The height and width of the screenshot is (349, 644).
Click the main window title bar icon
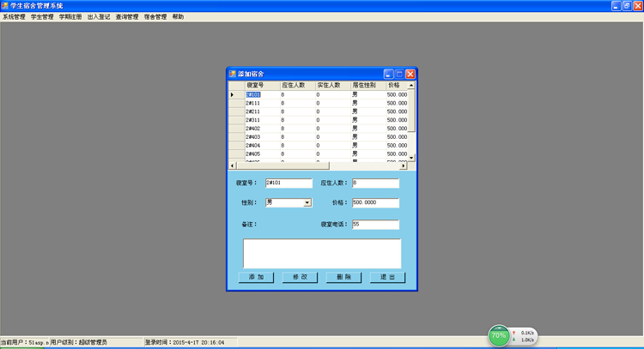point(5,5)
